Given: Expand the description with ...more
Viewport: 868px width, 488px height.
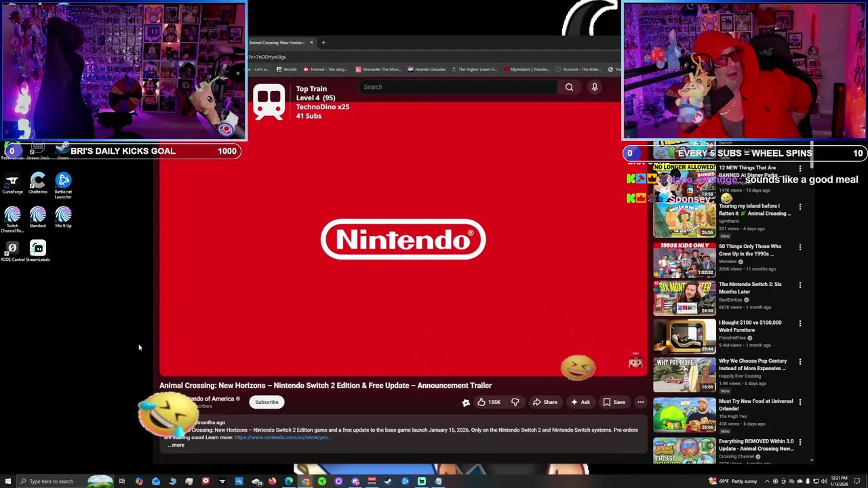Looking at the screenshot, I should (176, 445).
